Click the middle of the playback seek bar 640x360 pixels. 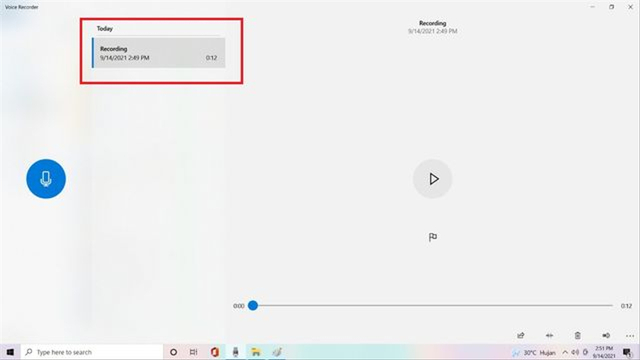click(x=433, y=305)
